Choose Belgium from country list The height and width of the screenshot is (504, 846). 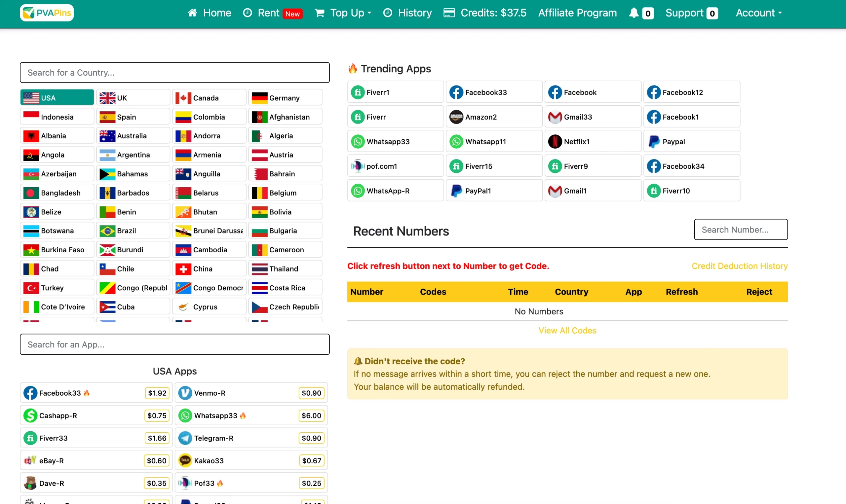(286, 193)
